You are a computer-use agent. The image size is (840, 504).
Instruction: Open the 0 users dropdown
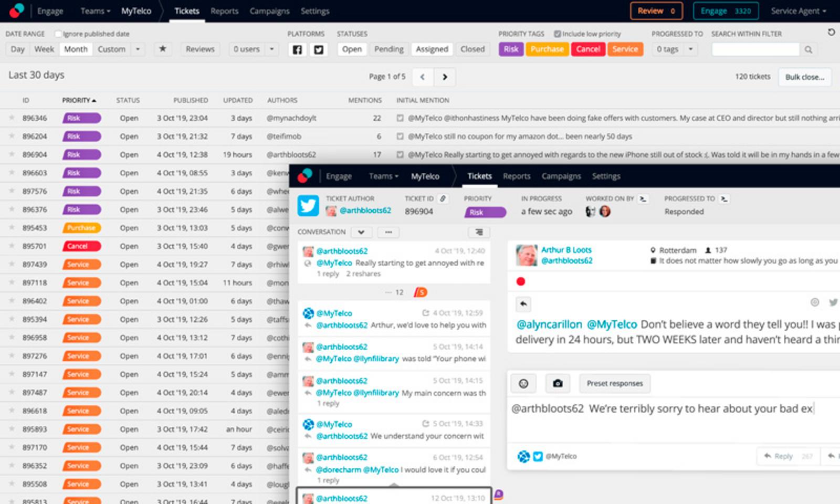coord(254,49)
